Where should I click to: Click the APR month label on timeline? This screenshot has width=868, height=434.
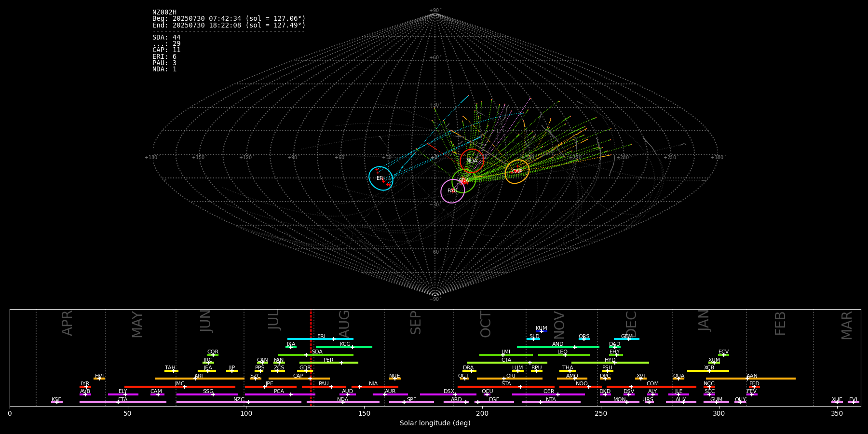click(x=67, y=323)
